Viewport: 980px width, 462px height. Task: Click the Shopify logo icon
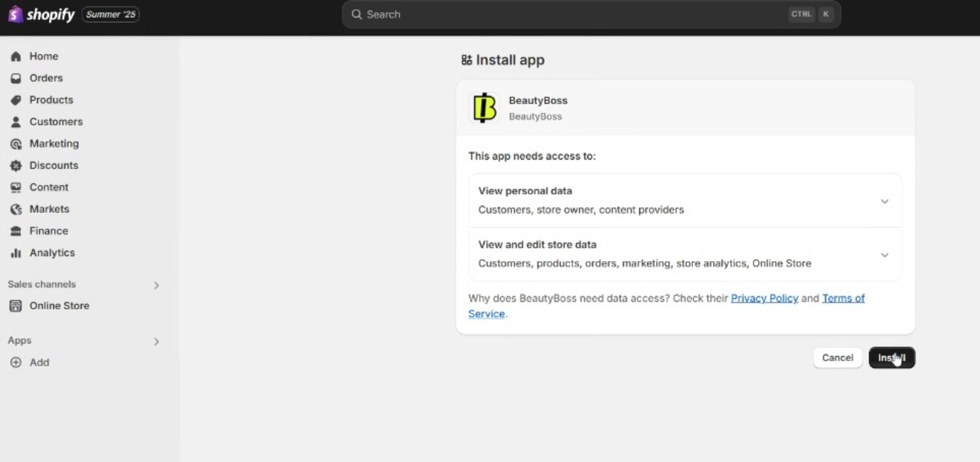pyautogui.click(x=16, y=14)
